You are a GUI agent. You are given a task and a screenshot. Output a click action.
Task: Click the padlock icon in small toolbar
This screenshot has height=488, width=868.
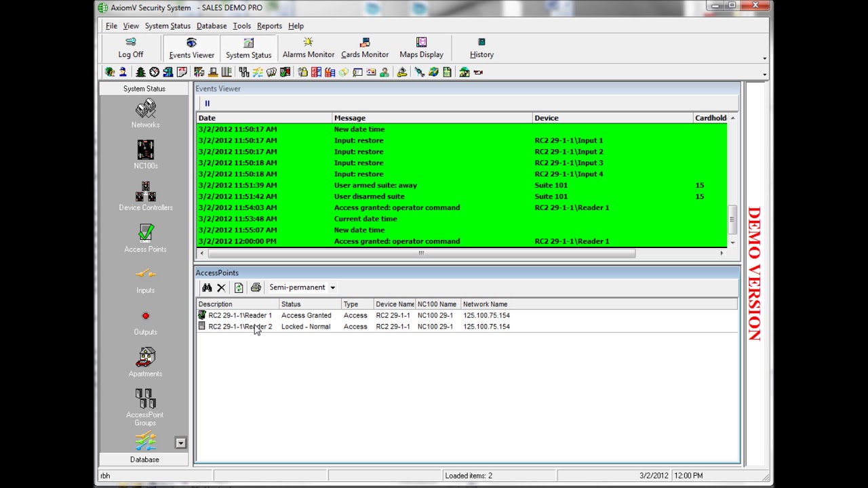coord(303,72)
